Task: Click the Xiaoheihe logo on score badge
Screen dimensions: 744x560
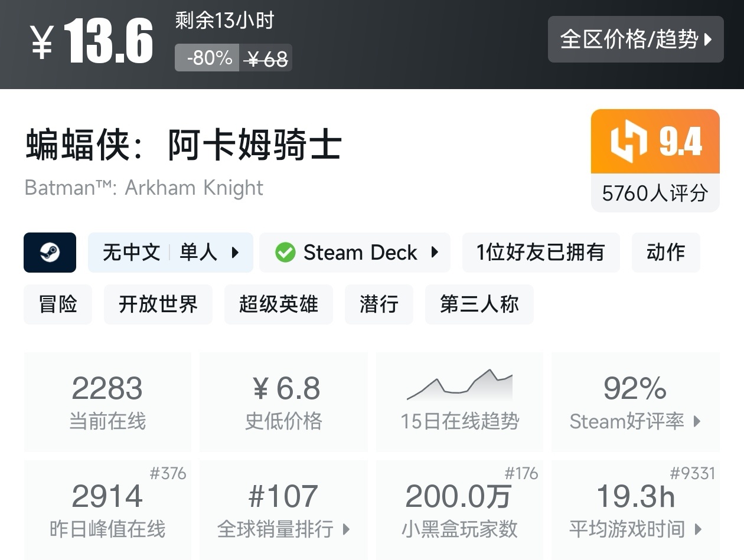Action: (628, 142)
